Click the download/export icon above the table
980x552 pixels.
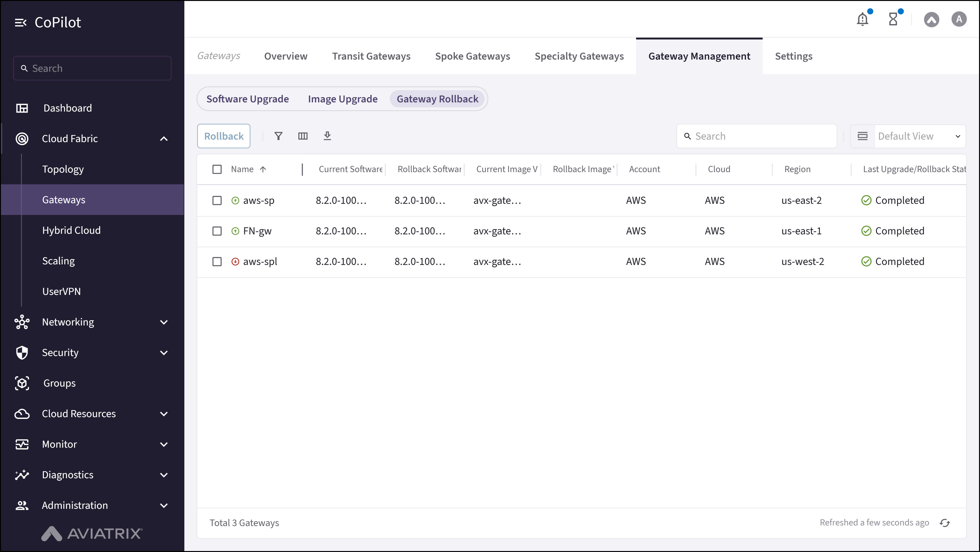[x=327, y=136]
